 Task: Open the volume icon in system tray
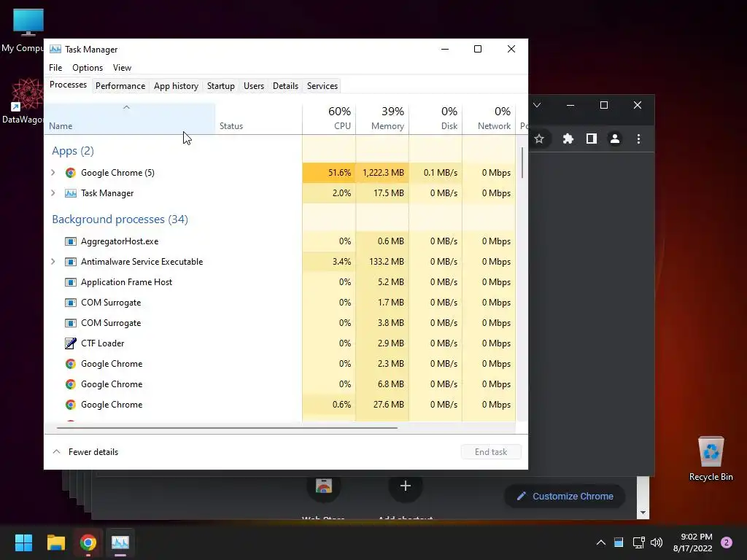click(x=657, y=542)
